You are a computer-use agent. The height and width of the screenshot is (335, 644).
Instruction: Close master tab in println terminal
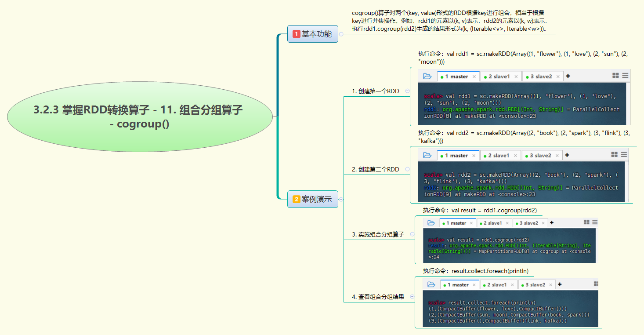(474, 285)
